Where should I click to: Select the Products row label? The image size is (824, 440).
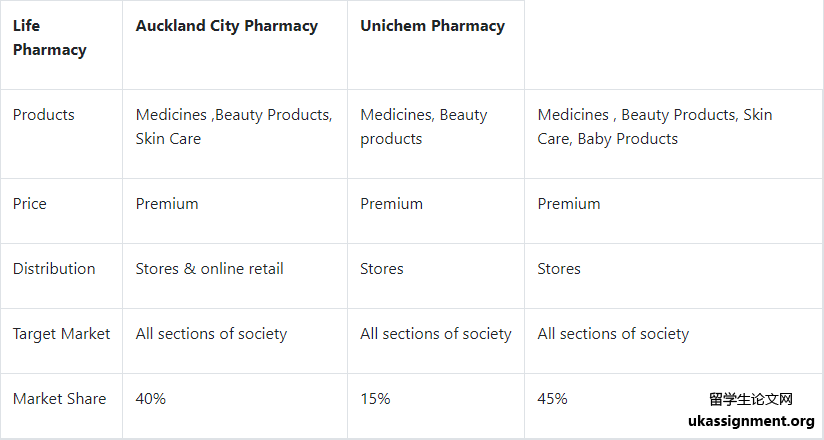coord(44,115)
